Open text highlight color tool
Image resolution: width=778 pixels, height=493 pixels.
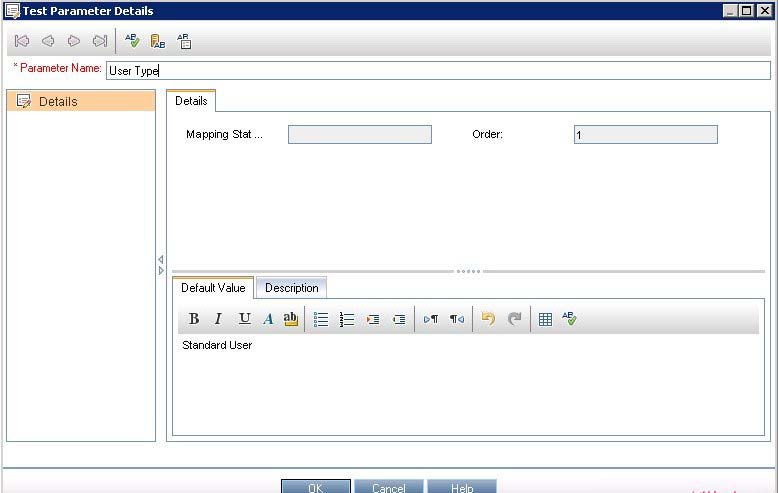tap(291, 319)
